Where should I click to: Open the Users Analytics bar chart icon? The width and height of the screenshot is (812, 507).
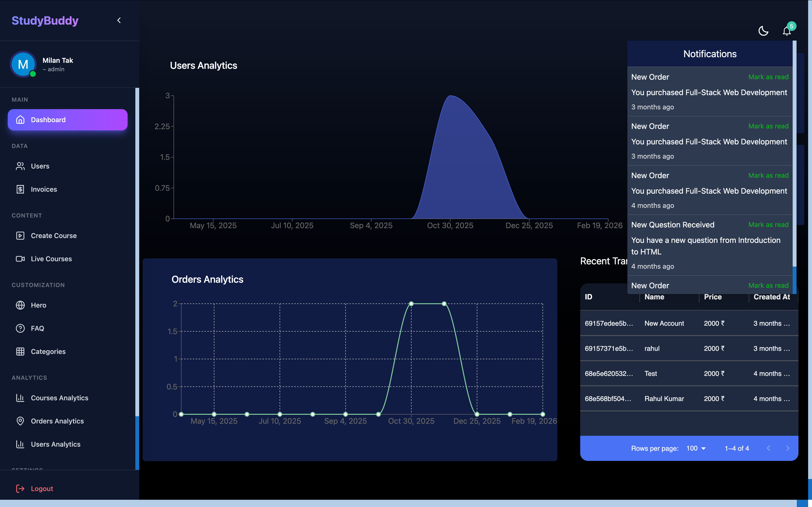(20, 444)
